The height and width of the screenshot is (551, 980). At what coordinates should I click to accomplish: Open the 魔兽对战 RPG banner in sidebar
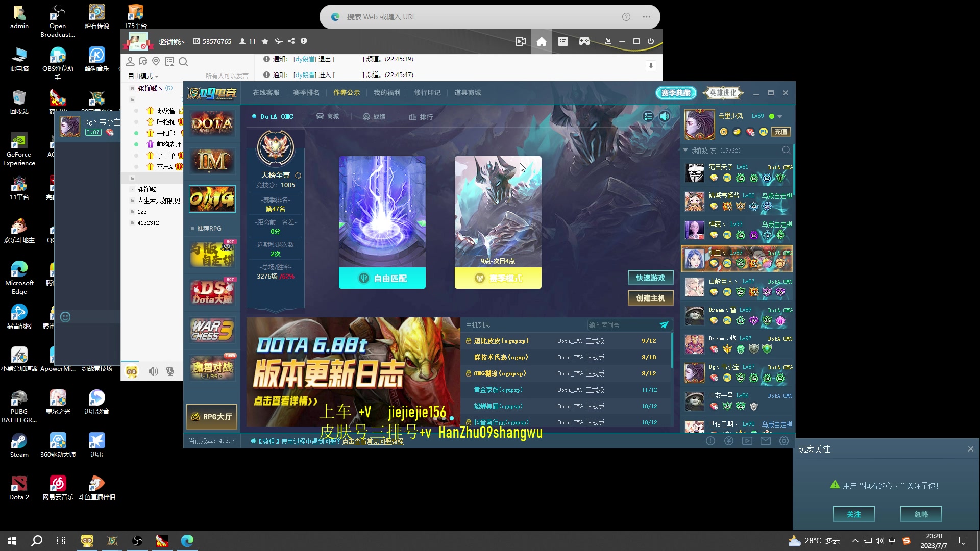point(212,367)
